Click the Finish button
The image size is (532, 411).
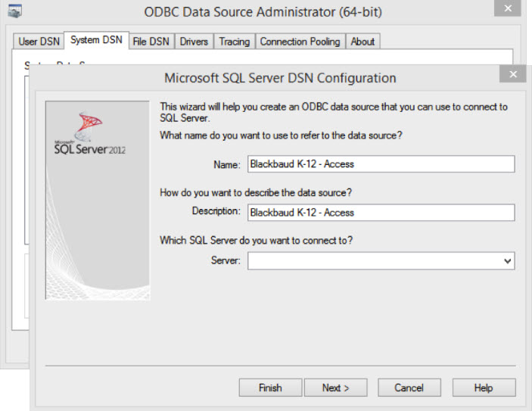point(270,388)
